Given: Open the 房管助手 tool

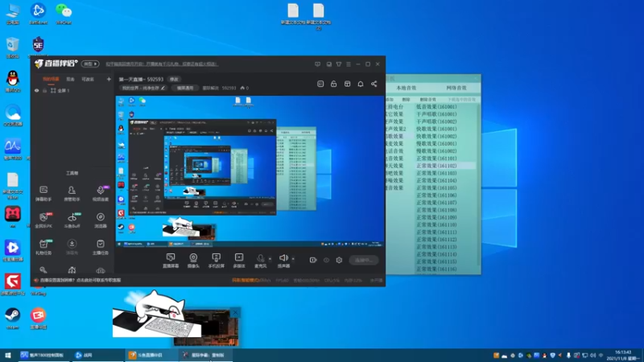Looking at the screenshot, I should [72, 191].
